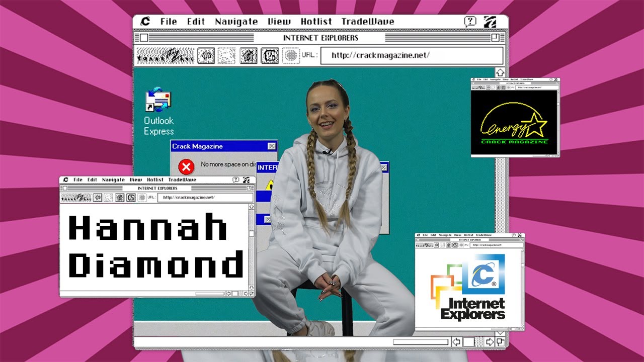The width and height of the screenshot is (644, 362).
Task: Click the left arrow at bottom of Hannah Diamond window
Action: [228, 294]
